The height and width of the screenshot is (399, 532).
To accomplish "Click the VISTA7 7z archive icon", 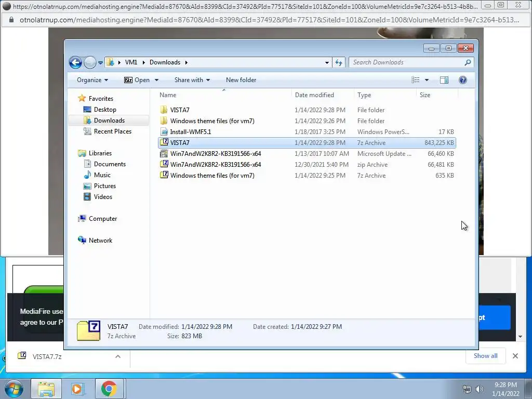I will tap(164, 142).
